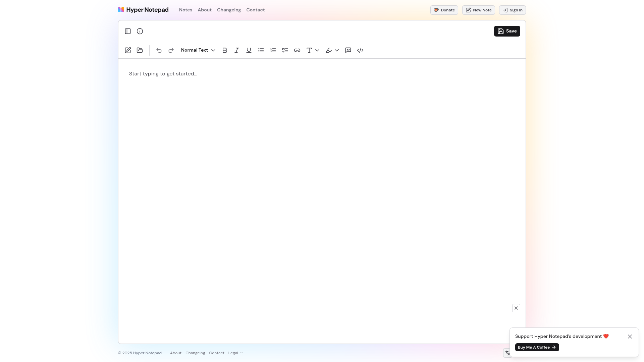The width and height of the screenshot is (644, 362).
Task: Expand the text color options chevron
Action: pos(317,50)
